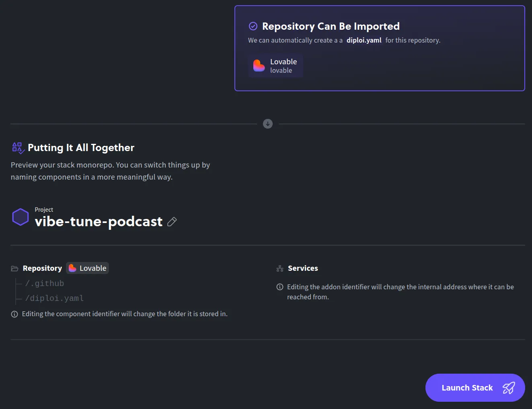Select the /diploi.yaml entry in the file tree
Screen dimensions: 532x409
tap(54, 298)
